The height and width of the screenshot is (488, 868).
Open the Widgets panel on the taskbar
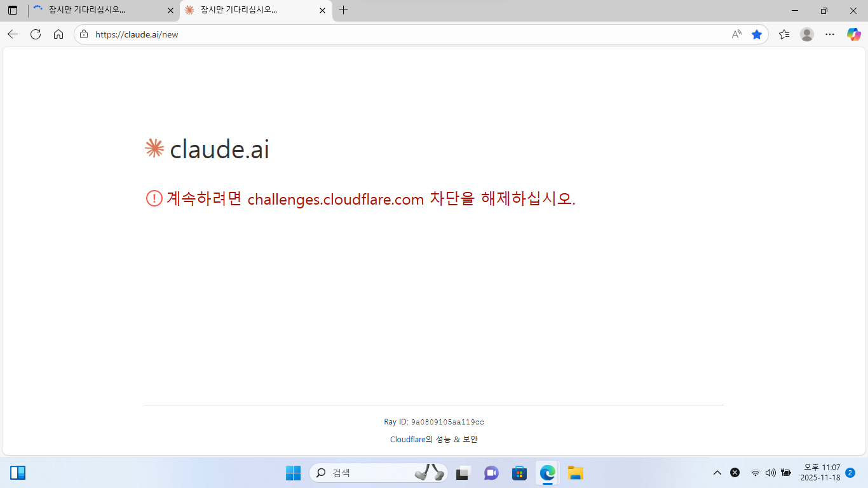pos(18,473)
